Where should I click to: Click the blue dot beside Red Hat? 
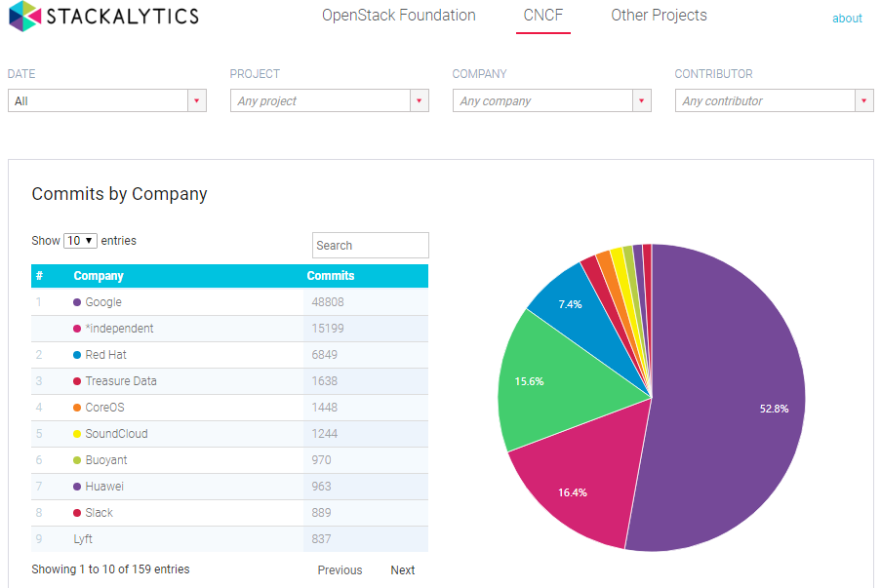77,355
